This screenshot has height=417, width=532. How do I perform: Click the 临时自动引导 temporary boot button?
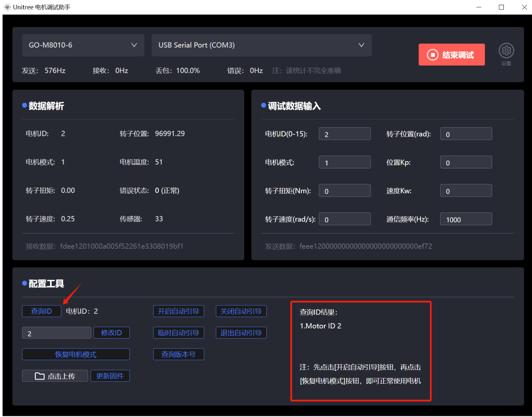tap(178, 333)
